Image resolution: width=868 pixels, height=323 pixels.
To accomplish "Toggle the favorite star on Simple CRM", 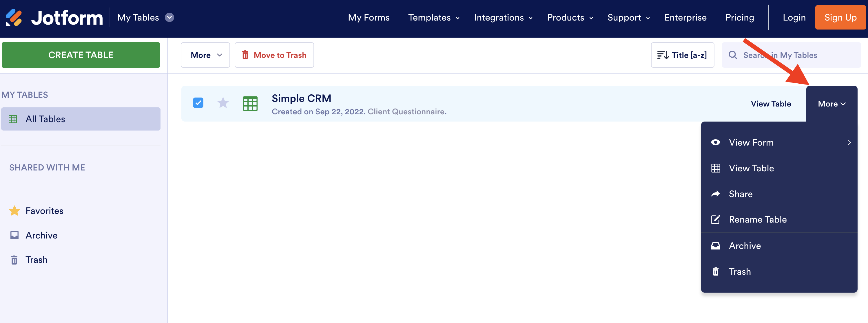I will click(x=223, y=103).
